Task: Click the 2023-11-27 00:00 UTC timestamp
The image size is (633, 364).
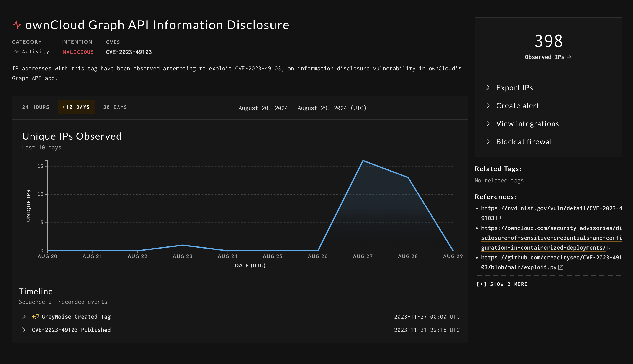Action: tap(427, 317)
